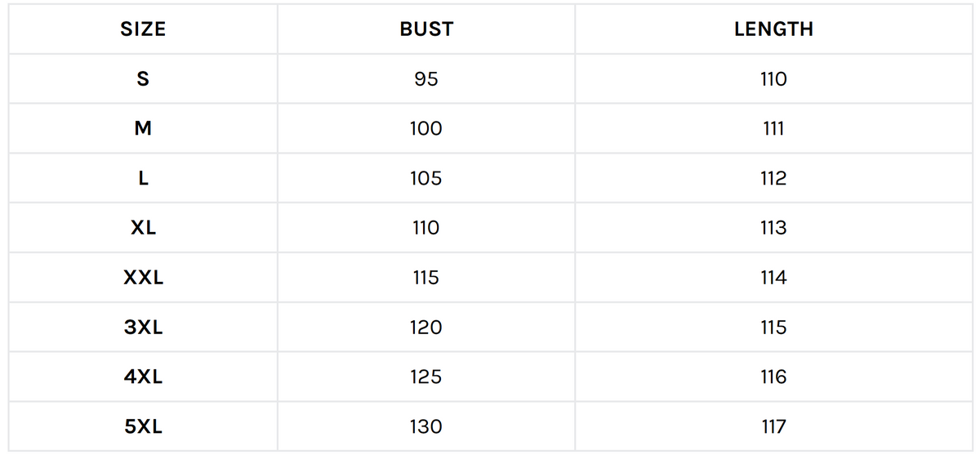Select the 5XL size cell
This screenshot has height=455, width=980.
pyautogui.click(x=143, y=426)
